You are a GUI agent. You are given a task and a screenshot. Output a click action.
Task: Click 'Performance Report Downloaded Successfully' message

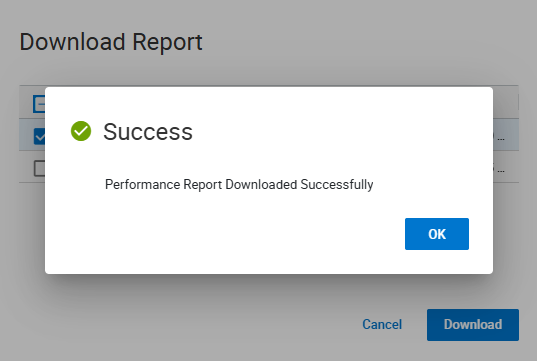pyautogui.click(x=239, y=185)
